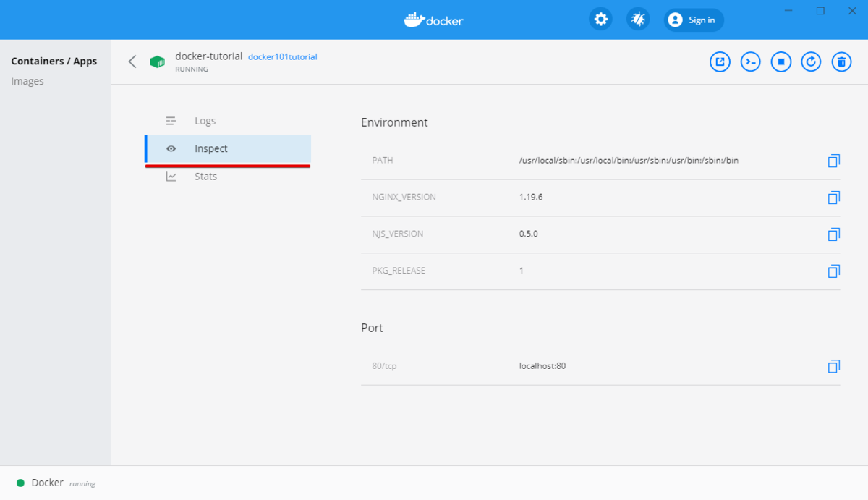Select the Inspect tab

coord(228,148)
